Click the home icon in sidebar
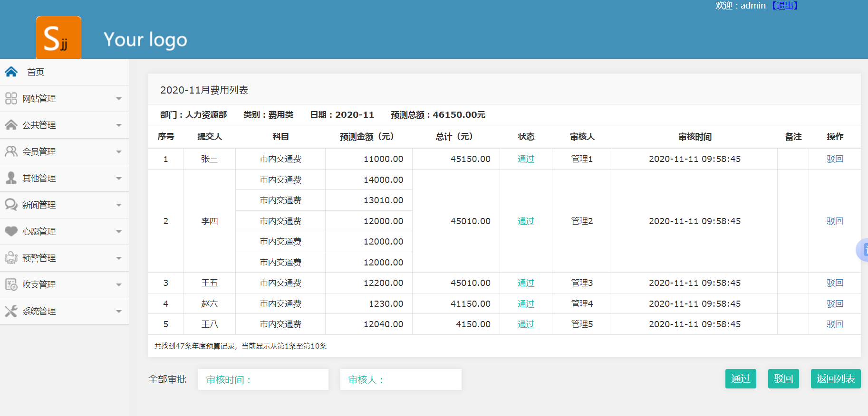868x416 pixels. tap(11, 72)
